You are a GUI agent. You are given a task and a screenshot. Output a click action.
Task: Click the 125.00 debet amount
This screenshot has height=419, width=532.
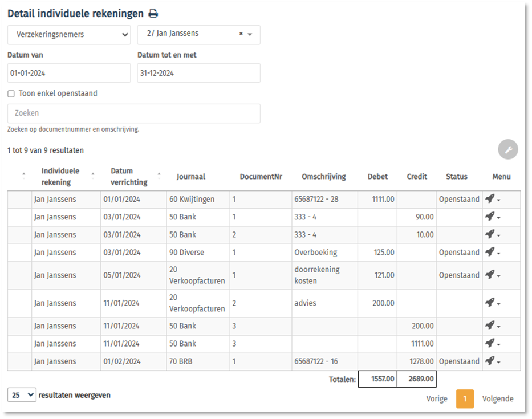coord(384,253)
